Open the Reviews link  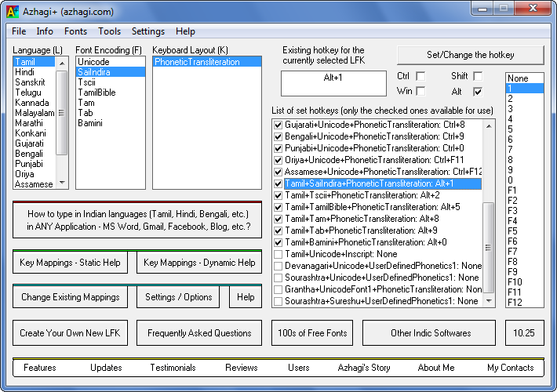coord(241,368)
